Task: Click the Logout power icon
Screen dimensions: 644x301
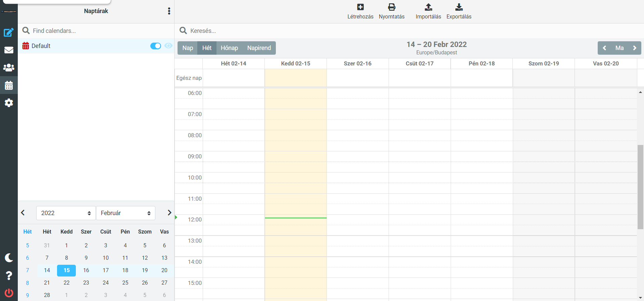Action: pyautogui.click(x=9, y=293)
